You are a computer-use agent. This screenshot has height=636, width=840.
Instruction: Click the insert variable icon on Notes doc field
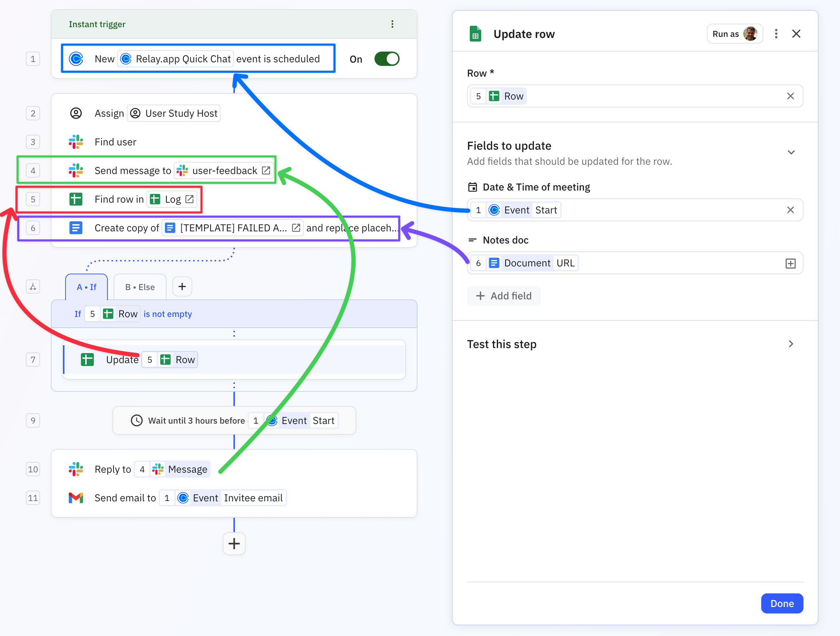pos(791,263)
